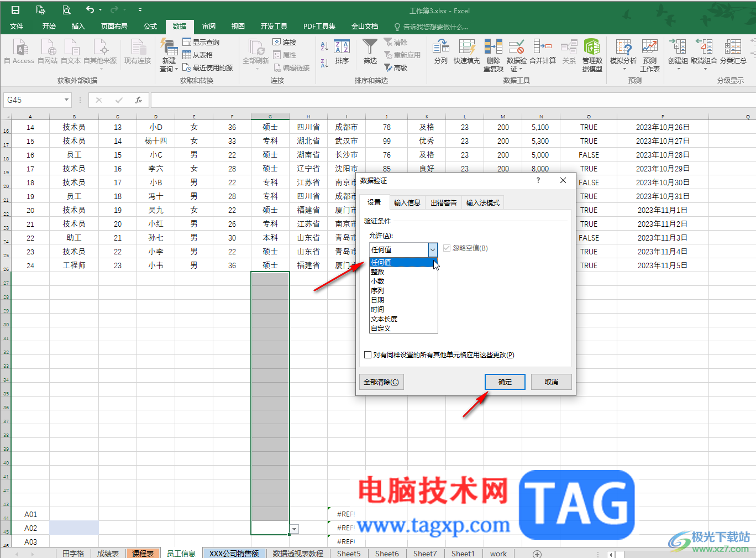The image size is (756, 558).
Task: Click the Save icon in quick access toolbar
Action: coord(15,10)
